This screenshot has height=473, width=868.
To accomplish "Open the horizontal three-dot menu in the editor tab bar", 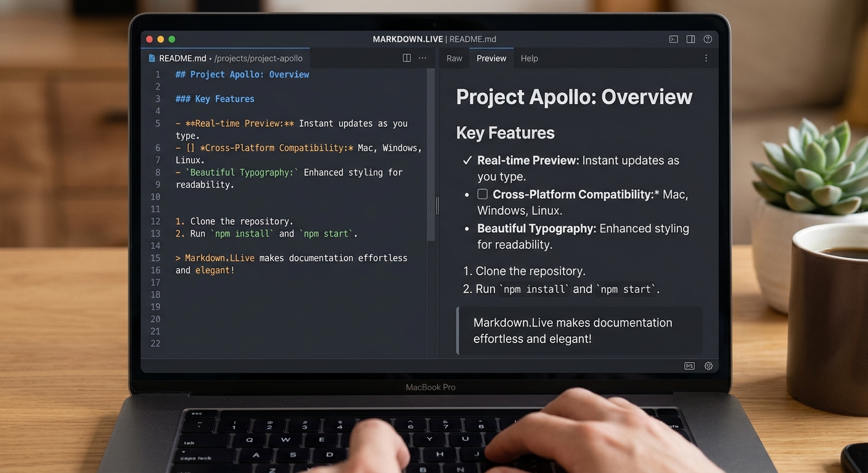I will tap(422, 58).
